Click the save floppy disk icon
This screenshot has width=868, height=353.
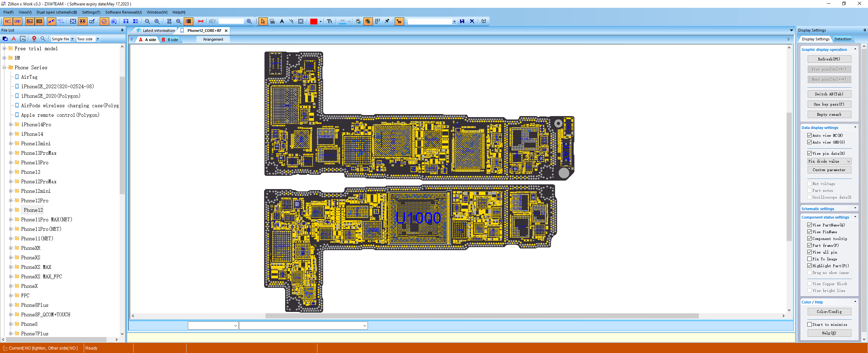click(462, 21)
